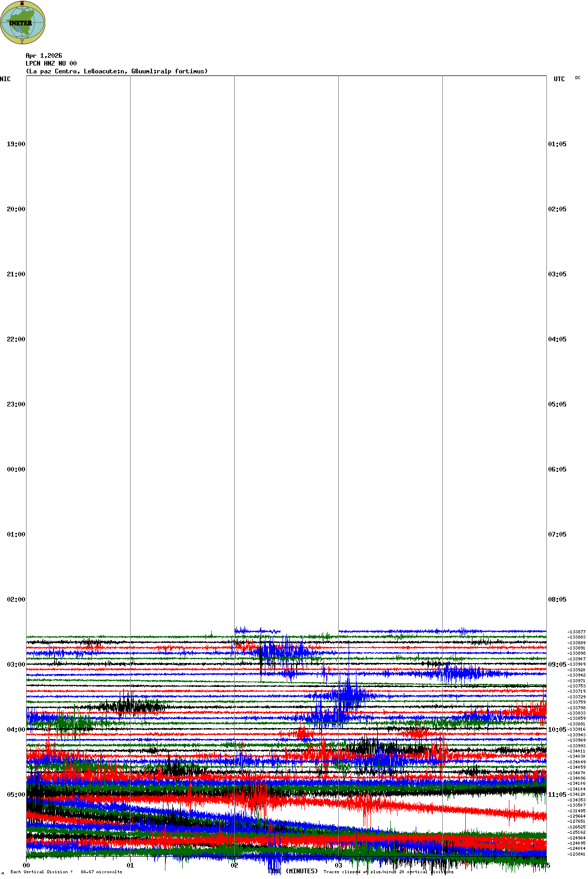Click the -133877 DC offset value
Viewport: 588px width, 879px height.
tap(576, 632)
